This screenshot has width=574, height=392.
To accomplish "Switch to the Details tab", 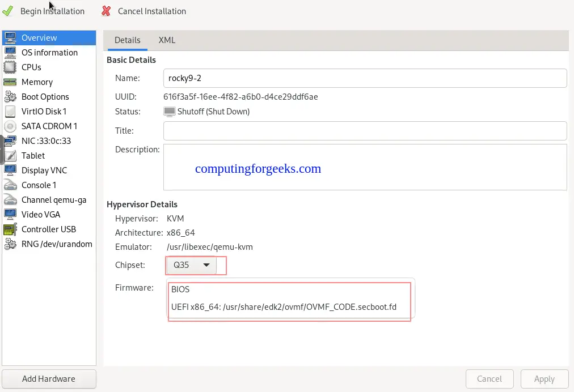I will click(128, 40).
